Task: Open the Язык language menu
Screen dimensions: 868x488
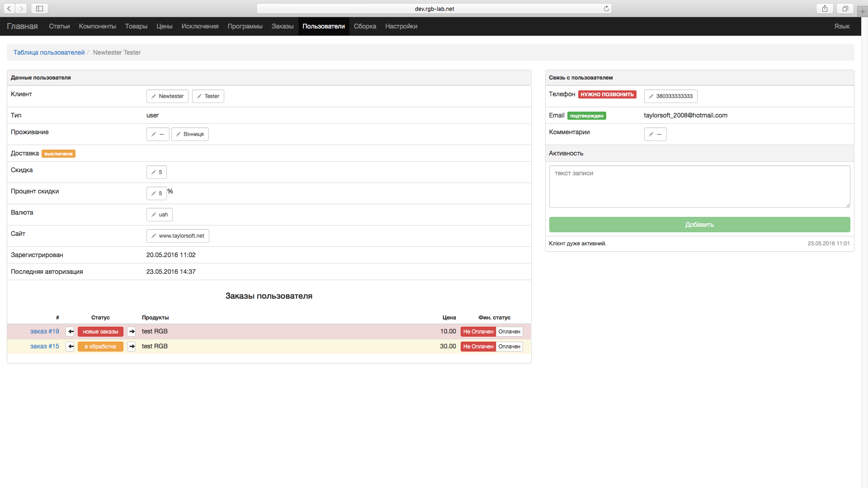Action: (841, 26)
